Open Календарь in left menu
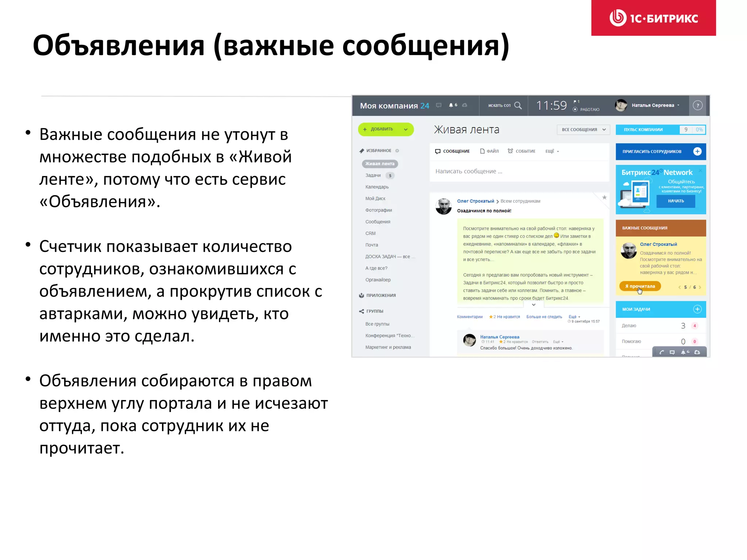 [x=377, y=187]
